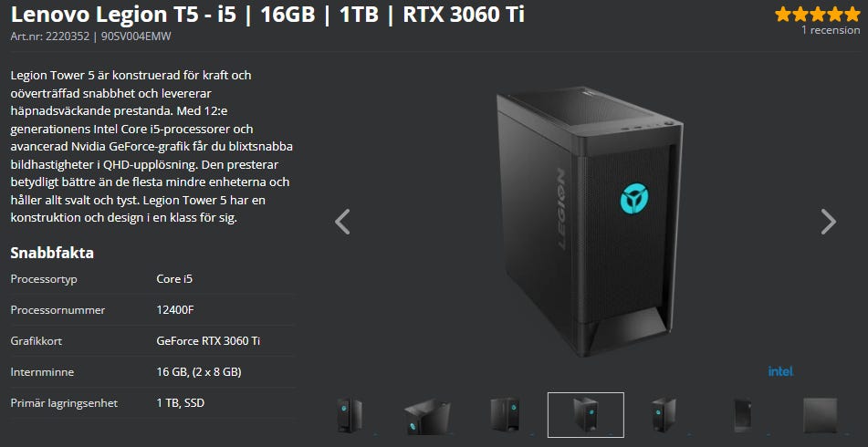Select the first thumbnail of front tower view

tap(350, 415)
